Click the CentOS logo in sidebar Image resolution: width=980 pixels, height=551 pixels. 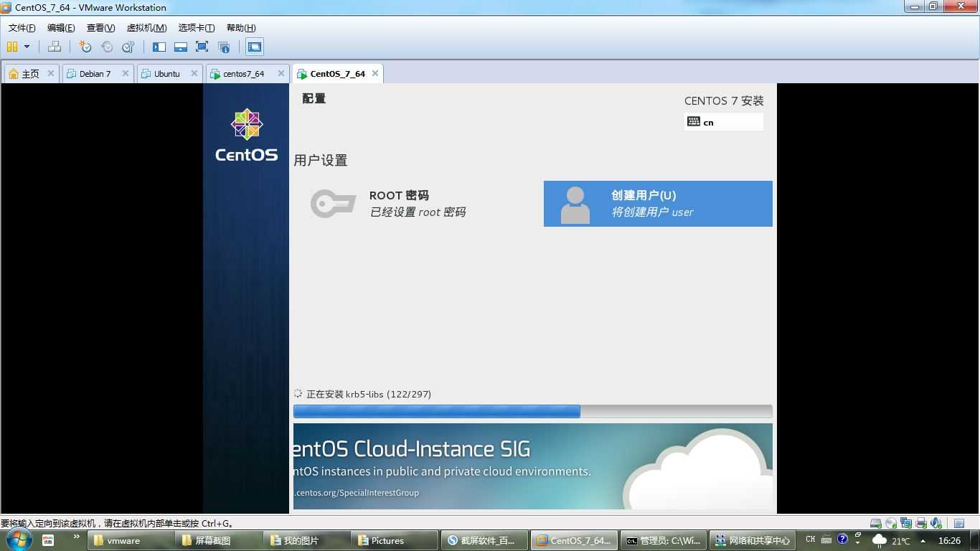pyautogui.click(x=246, y=135)
